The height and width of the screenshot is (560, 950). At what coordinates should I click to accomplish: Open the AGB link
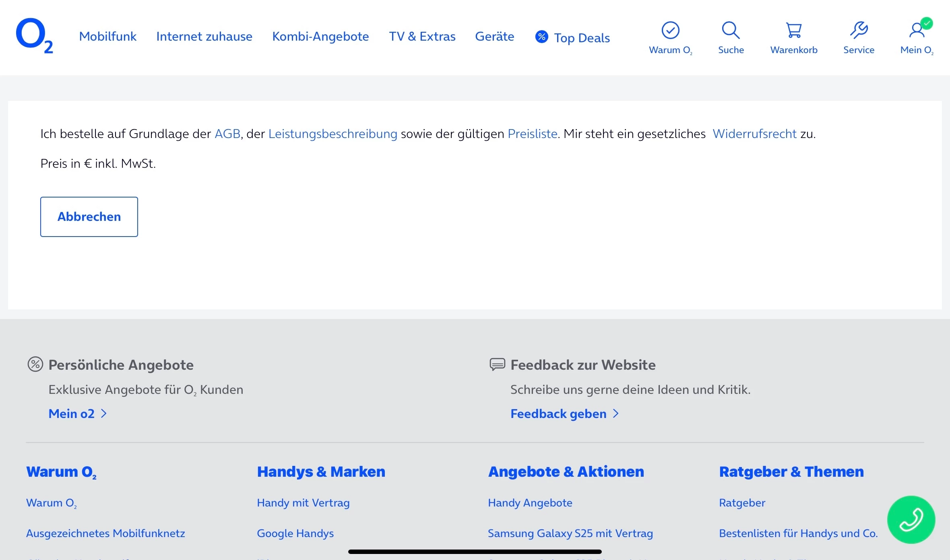click(x=227, y=134)
